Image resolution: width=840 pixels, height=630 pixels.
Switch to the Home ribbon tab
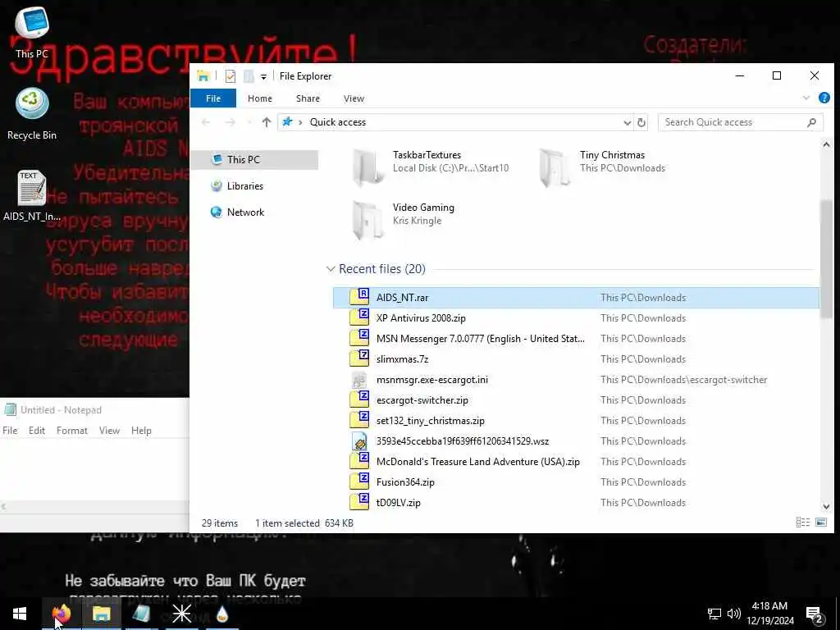point(260,98)
